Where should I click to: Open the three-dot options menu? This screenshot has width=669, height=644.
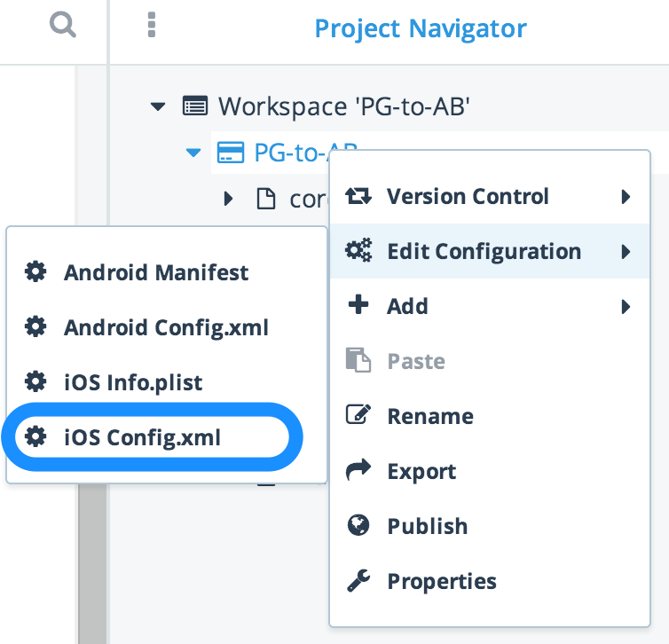click(x=152, y=27)
